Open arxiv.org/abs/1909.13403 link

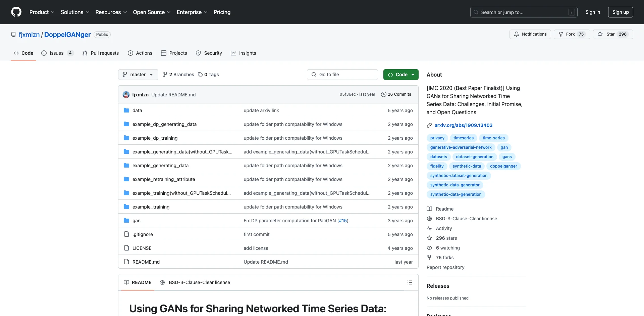464,125
